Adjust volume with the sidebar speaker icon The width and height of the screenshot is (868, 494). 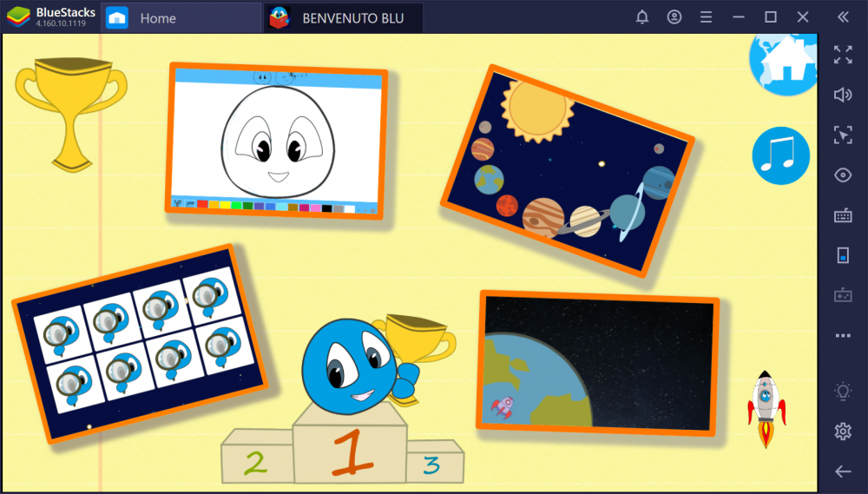[x=842, y=95]
